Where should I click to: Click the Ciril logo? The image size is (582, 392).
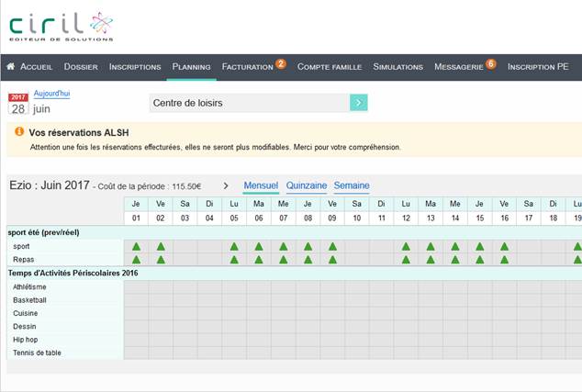(62, 25)
